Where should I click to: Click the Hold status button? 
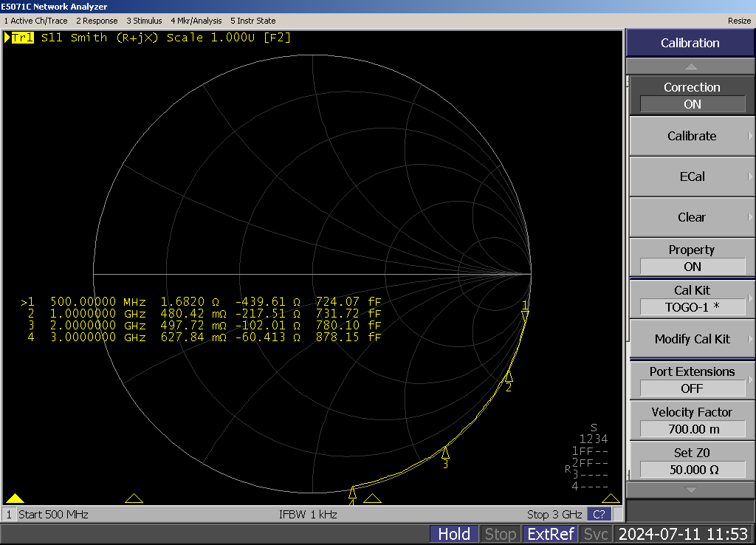tap(454, 534)
